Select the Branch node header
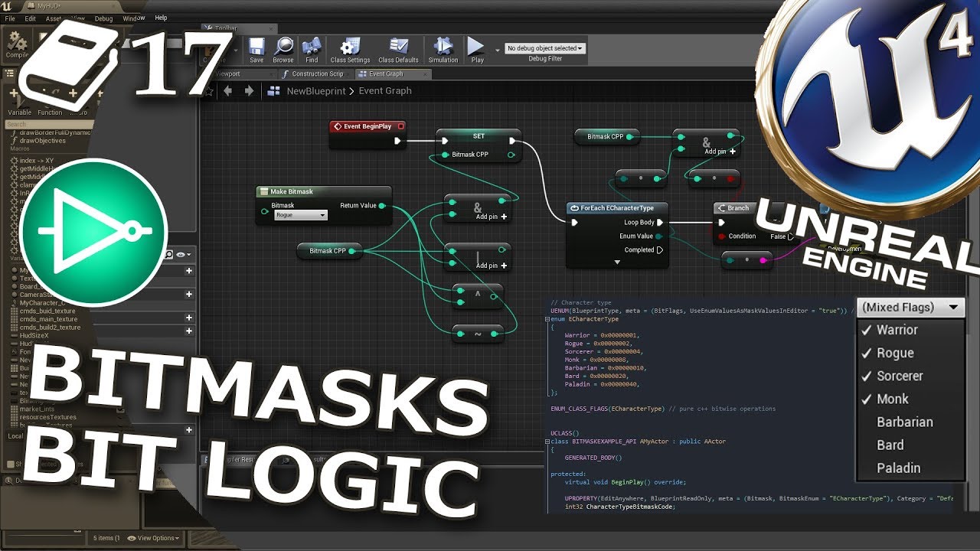The height and width of the screenshot is (551, 980). 738,207
